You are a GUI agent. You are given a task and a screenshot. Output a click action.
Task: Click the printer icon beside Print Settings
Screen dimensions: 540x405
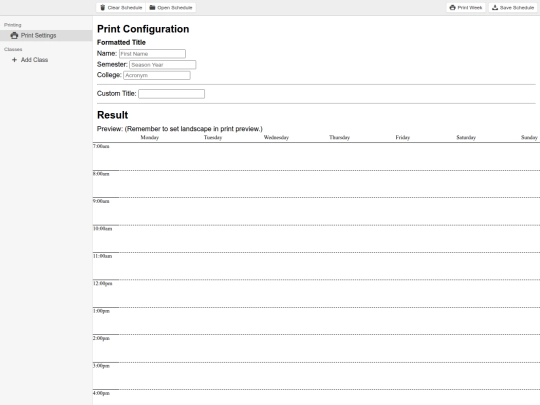[14, 35]
